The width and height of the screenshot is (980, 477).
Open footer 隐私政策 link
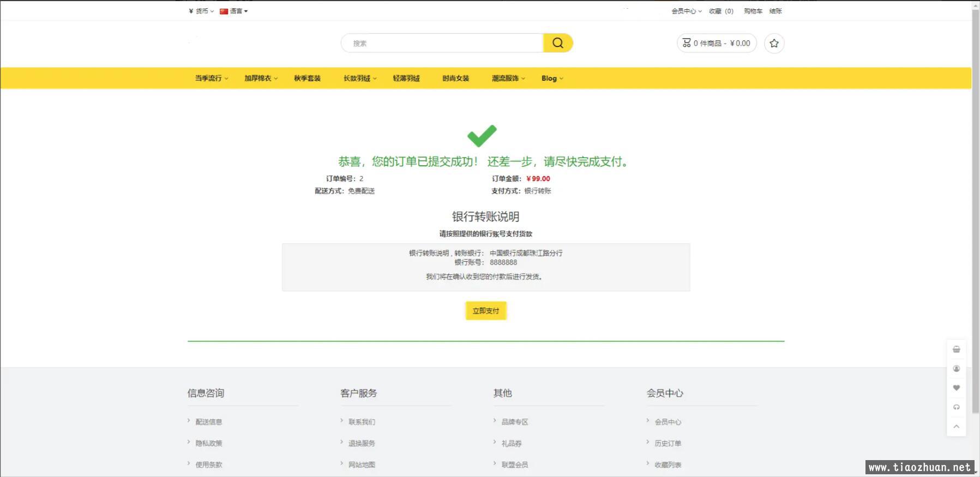click(209, 443)
